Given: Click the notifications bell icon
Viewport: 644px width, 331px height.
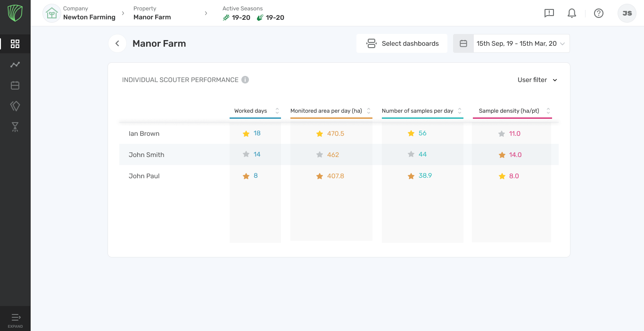Looking at the screenshot, I should pyautogui.click(x=572, y=13).
